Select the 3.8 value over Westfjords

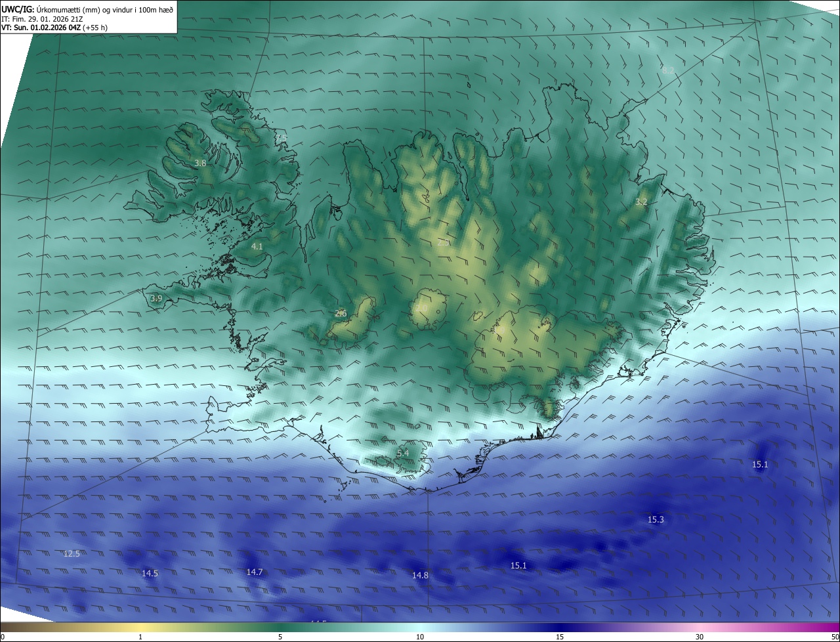[200, 163]
